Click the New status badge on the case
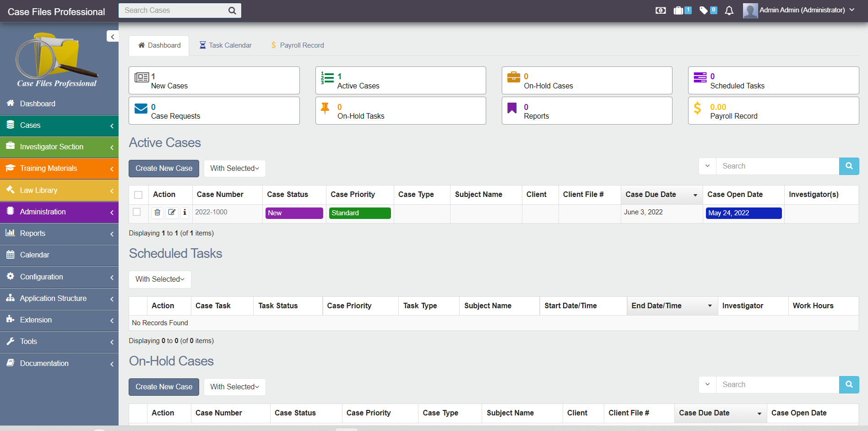The image size is (868, 431). (x=293, y=213)
